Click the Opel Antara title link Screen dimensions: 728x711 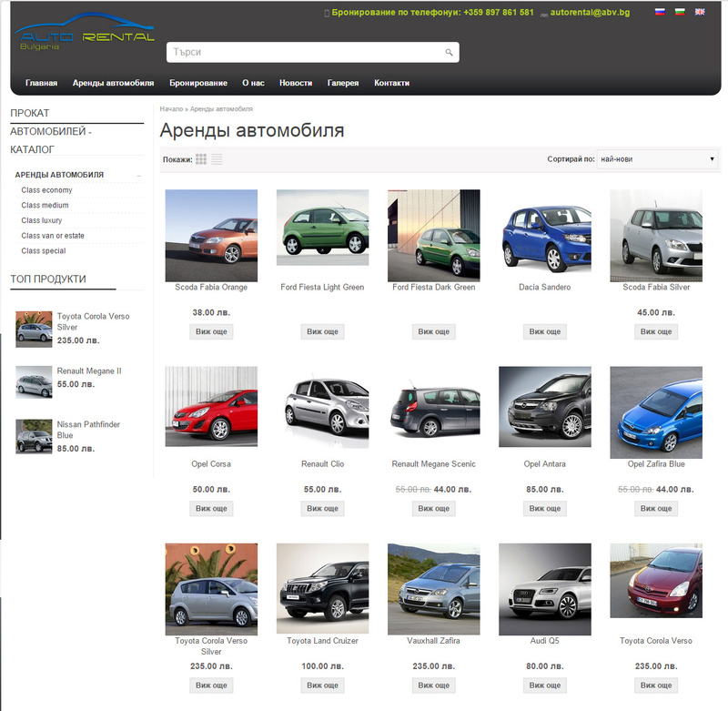tap(545, 464)
